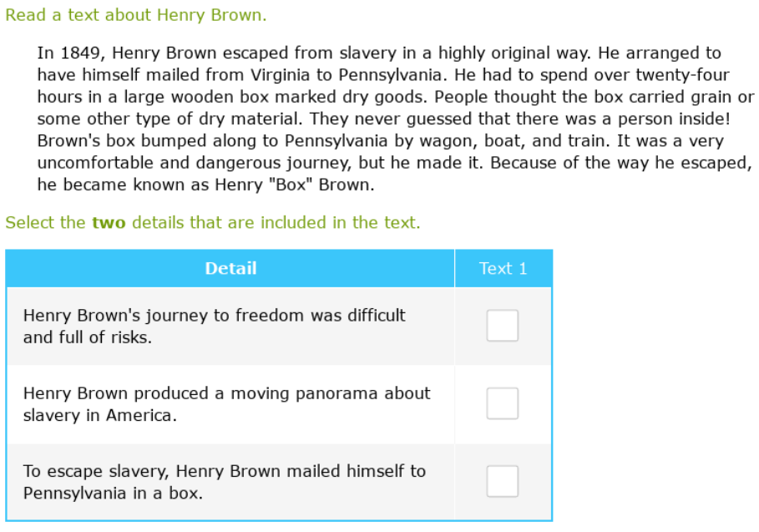Click the passage line starting "In 1849"
The width and height of the screenshot is (759, 532).
pos(379,53)
